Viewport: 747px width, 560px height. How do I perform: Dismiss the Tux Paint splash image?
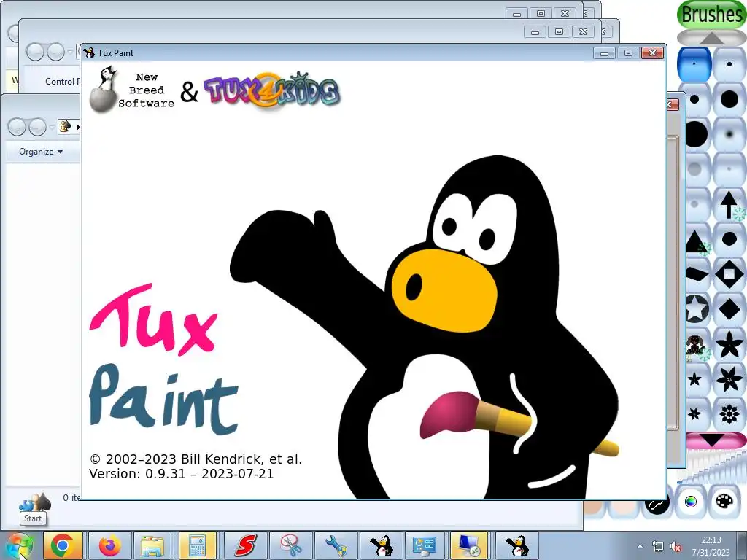(373, 280)
